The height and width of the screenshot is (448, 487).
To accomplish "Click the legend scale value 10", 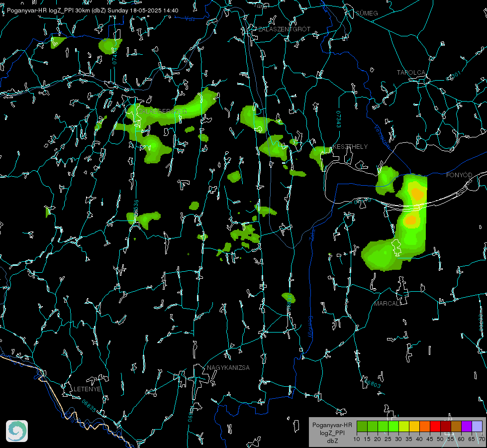I will [x=357, y=440].
